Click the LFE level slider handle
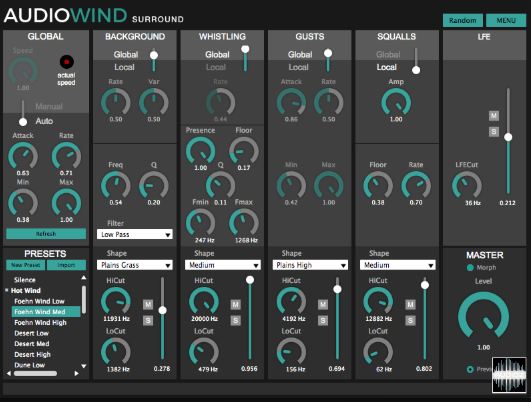 (508, 137)
